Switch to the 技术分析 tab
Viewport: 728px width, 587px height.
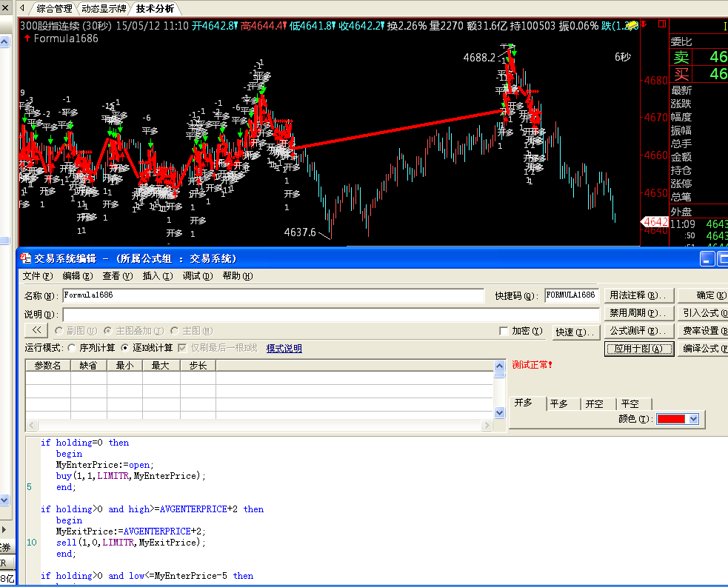coord(155,8)
